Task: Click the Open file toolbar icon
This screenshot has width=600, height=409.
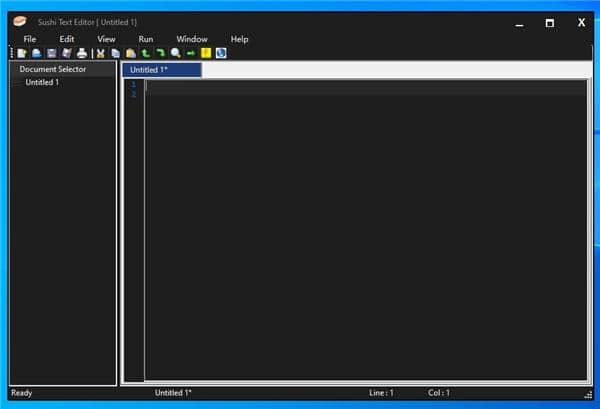Action: coord(36,53)
